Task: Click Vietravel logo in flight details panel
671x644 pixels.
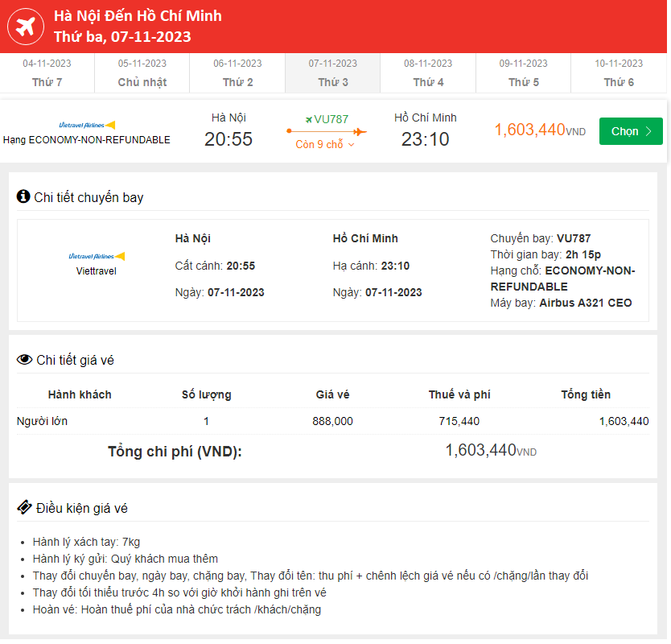Action: [97, 256]
